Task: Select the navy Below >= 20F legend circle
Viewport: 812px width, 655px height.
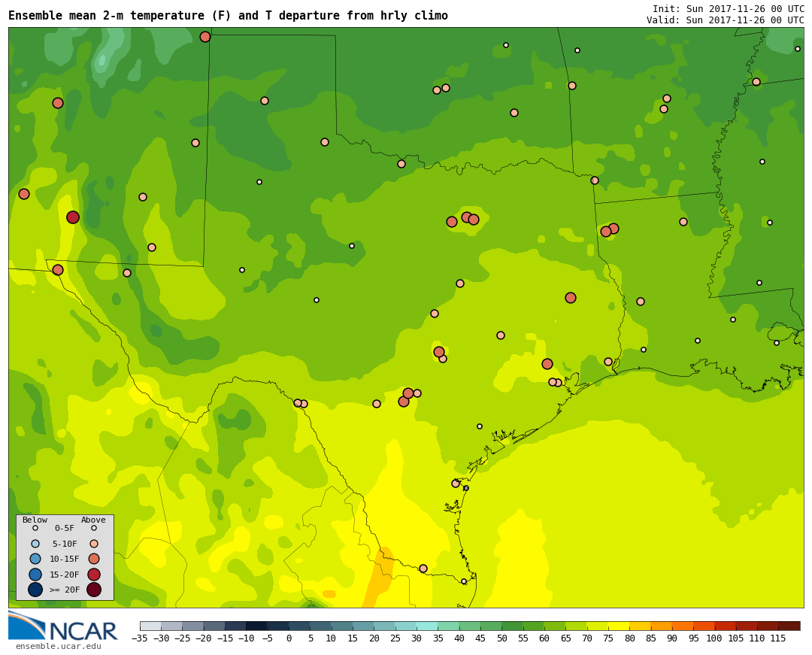Action: (x=35, y=590)
